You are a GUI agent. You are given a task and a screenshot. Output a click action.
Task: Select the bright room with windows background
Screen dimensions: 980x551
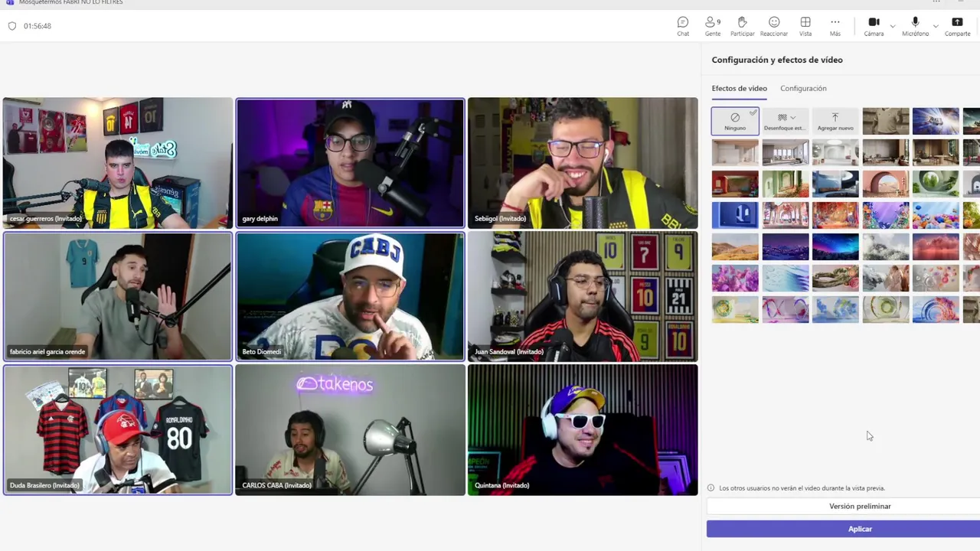pyautogui.click(x=785, y=152)
